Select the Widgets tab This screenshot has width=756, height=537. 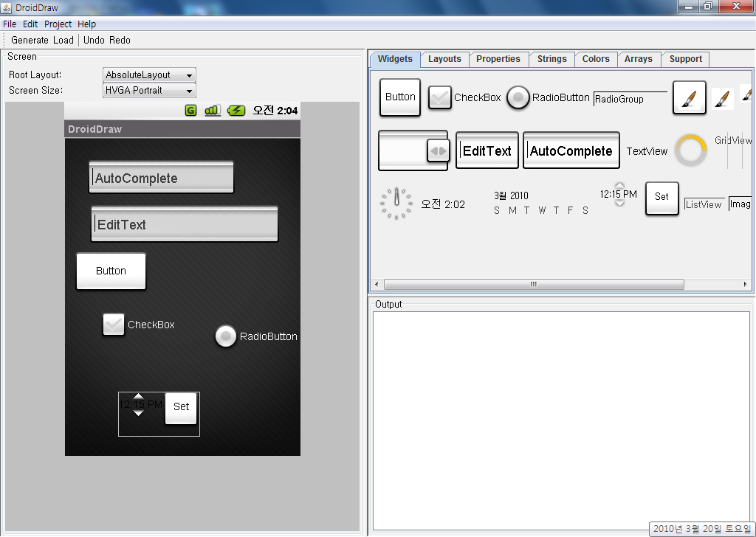(x=395, y=59)
